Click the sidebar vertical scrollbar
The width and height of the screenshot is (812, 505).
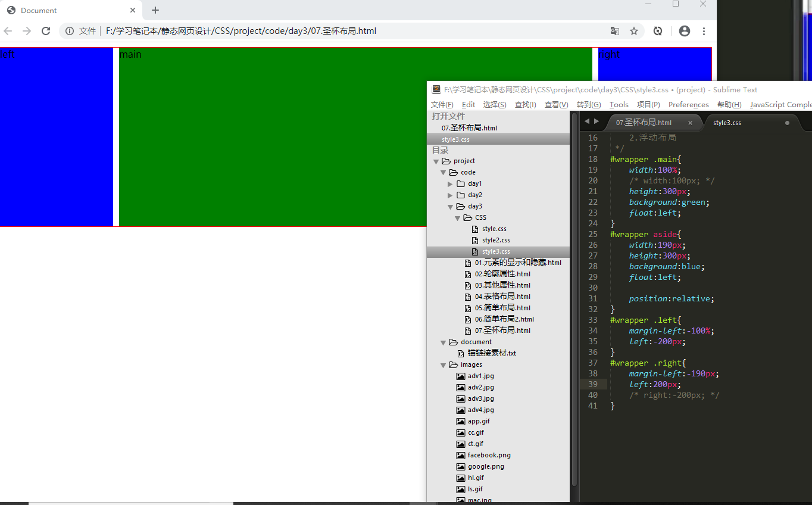tap(574, 298)
